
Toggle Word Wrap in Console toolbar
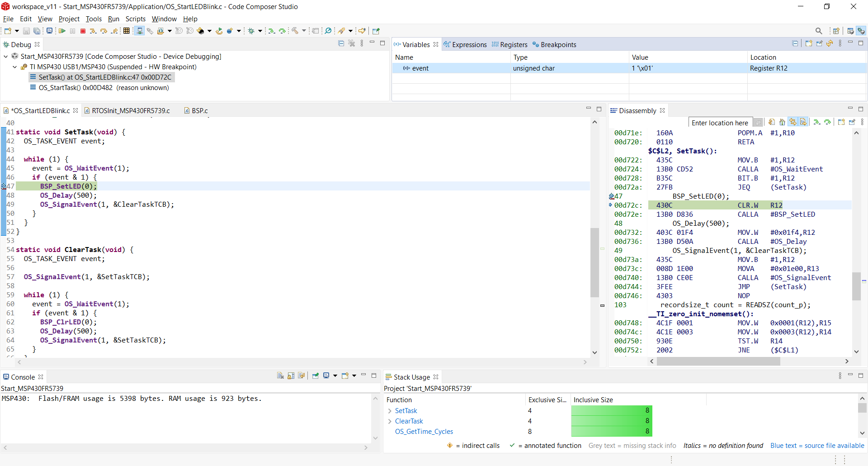pyautogui.click(x=301, y=376)
